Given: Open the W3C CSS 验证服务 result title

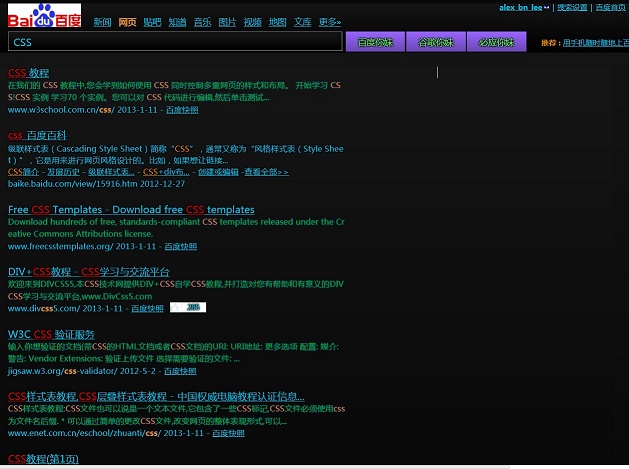Looking at the screenshot, I should [x=51, y=334].
